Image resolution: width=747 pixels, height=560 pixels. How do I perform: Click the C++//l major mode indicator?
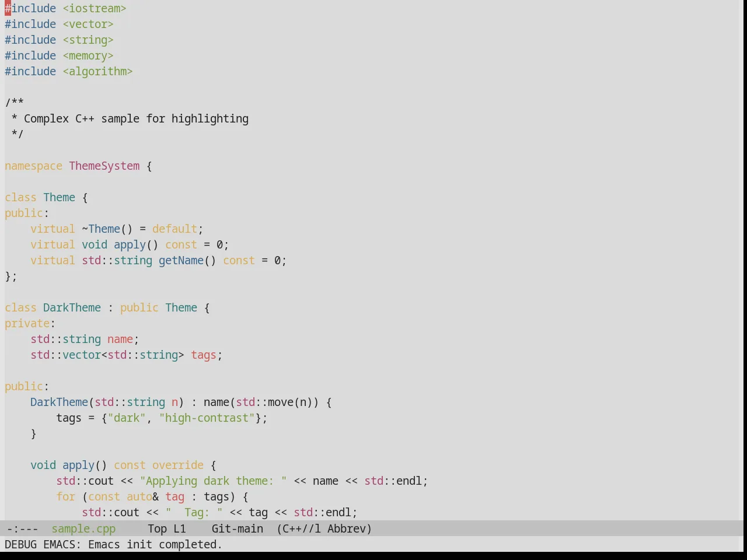click(x=299, y=528)
